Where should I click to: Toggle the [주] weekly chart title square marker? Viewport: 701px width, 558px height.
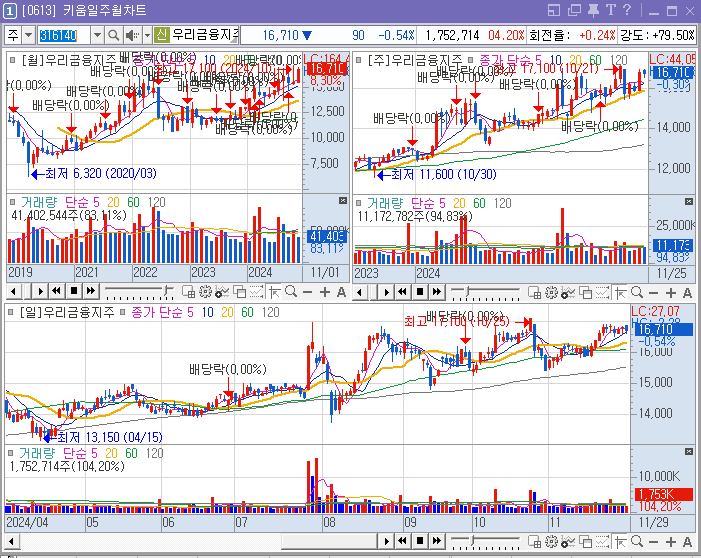pos(359,59)
